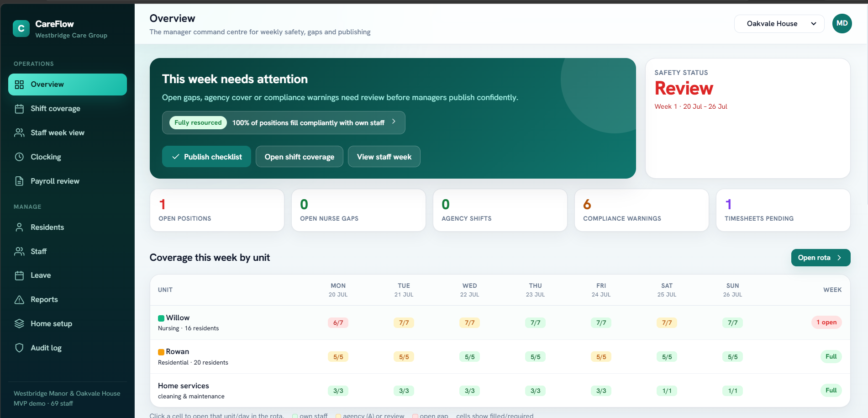
Task: Open Home services Saturday 1/1 cell
Action: point(667,391)
